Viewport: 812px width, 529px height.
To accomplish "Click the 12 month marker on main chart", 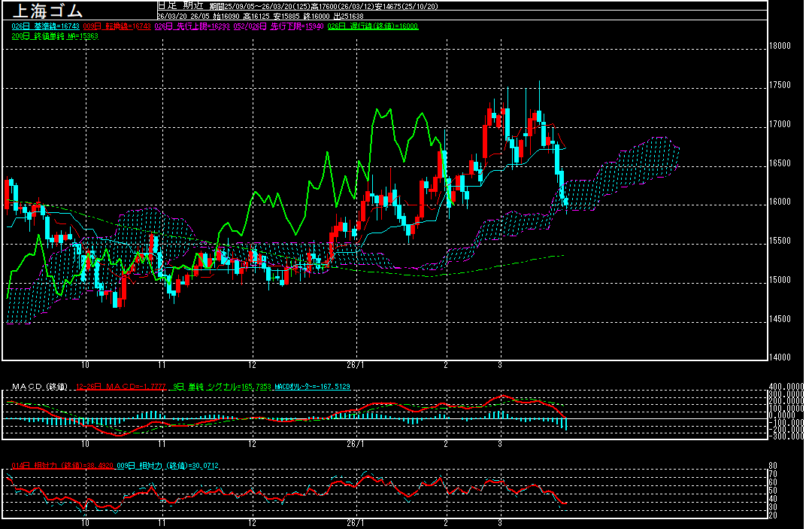I will pyautogui.click(x=253, y=363).
